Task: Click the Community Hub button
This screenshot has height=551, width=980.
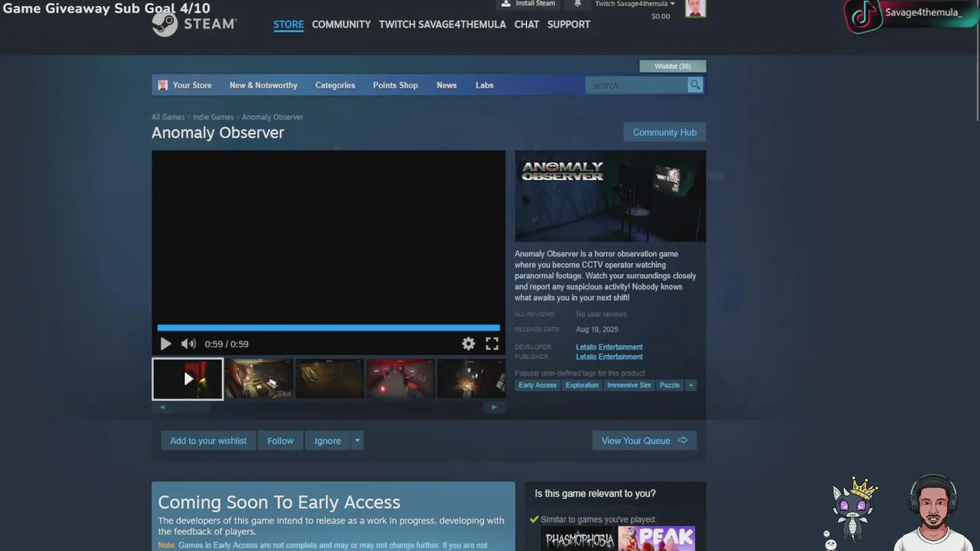Action: tap(665, 132)
